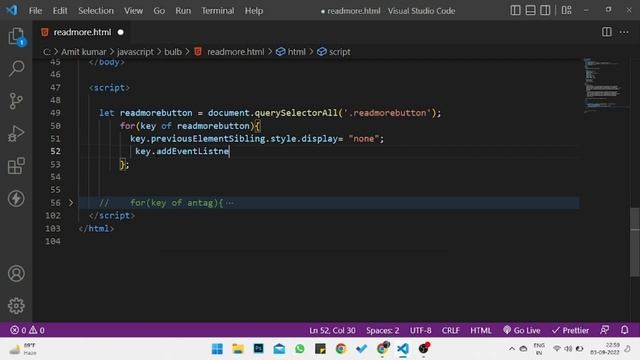Open the lightning bolt extension view
This screenshot has width=640, height=360.
(16, 199)
